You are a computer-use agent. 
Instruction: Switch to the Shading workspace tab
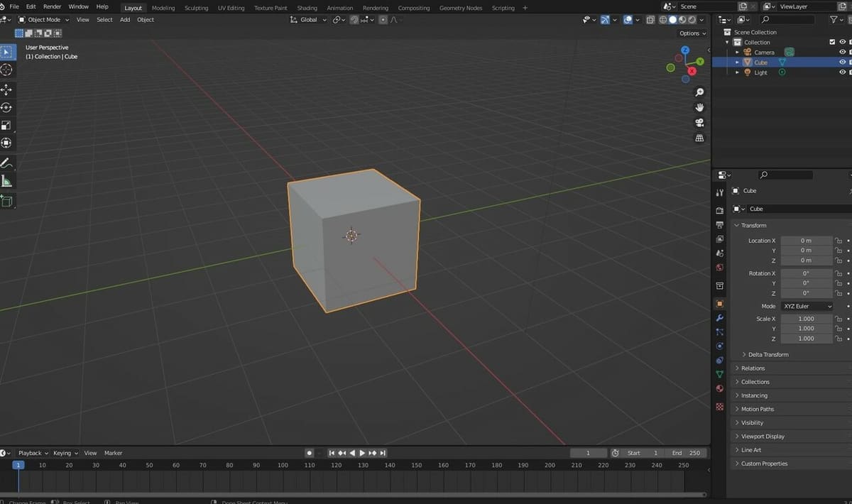pyautogui.click(x=307, y=8)
